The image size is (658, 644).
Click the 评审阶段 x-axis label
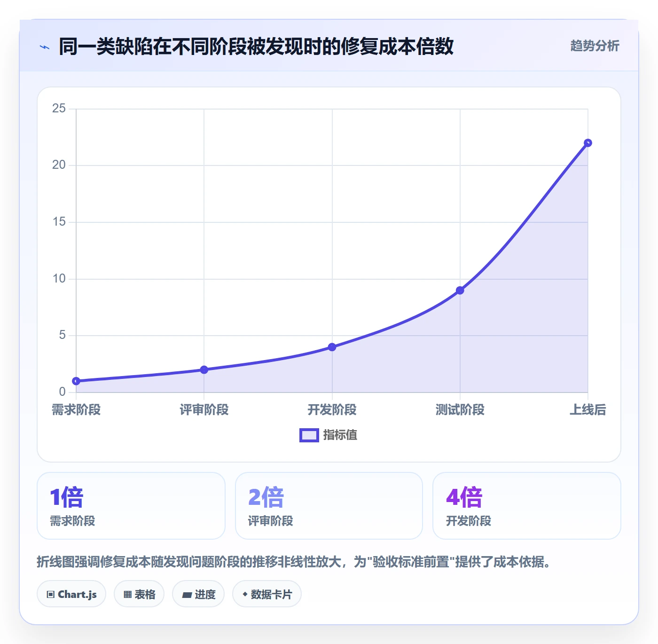tap(204, 410)
